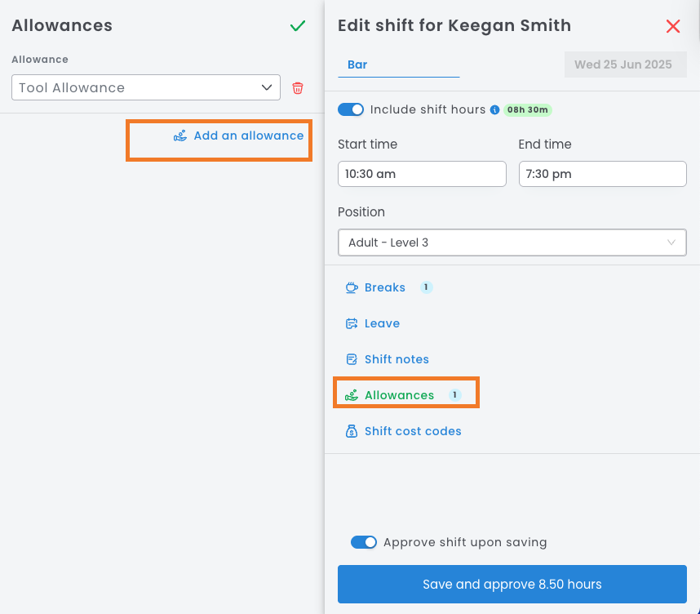
Task: Click the coffee cup Breaks icon
Action: [x=352, y=287]
